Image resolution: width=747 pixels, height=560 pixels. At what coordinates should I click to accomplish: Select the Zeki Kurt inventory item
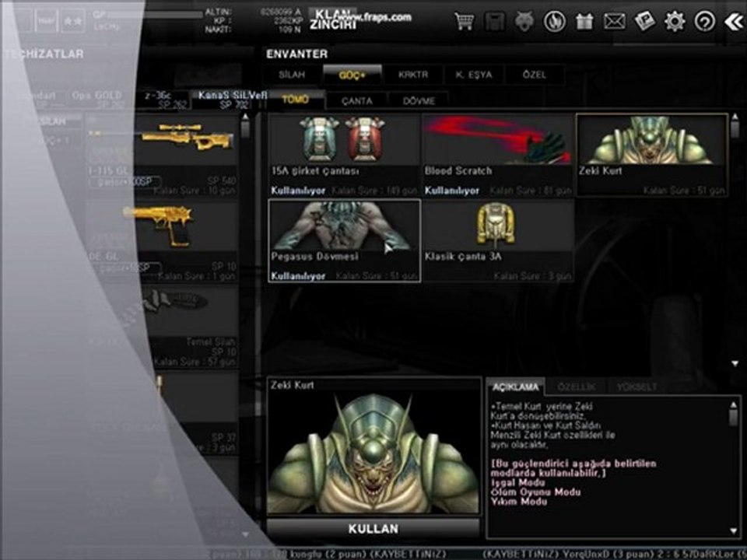(652, 156)
